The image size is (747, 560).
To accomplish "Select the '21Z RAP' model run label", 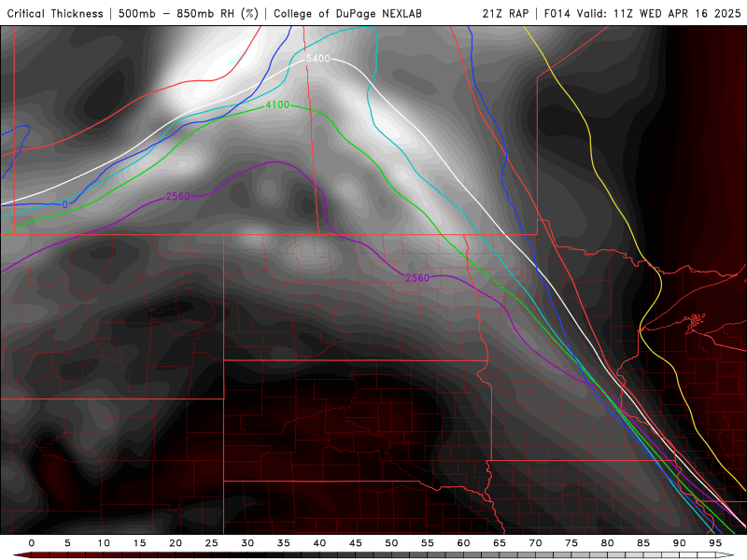I will tap(505, 14).
